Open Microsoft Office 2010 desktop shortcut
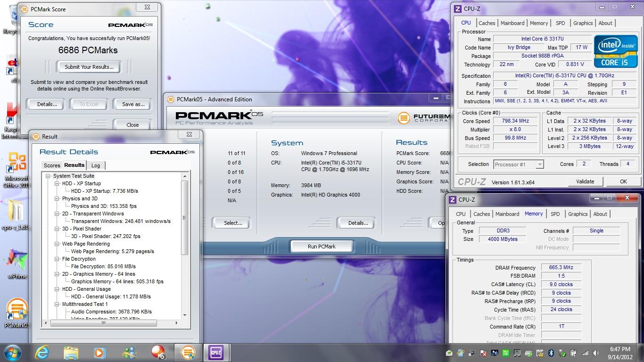This screenshot has width=644, height=362. pyautogui.click(x=17, y=170)
